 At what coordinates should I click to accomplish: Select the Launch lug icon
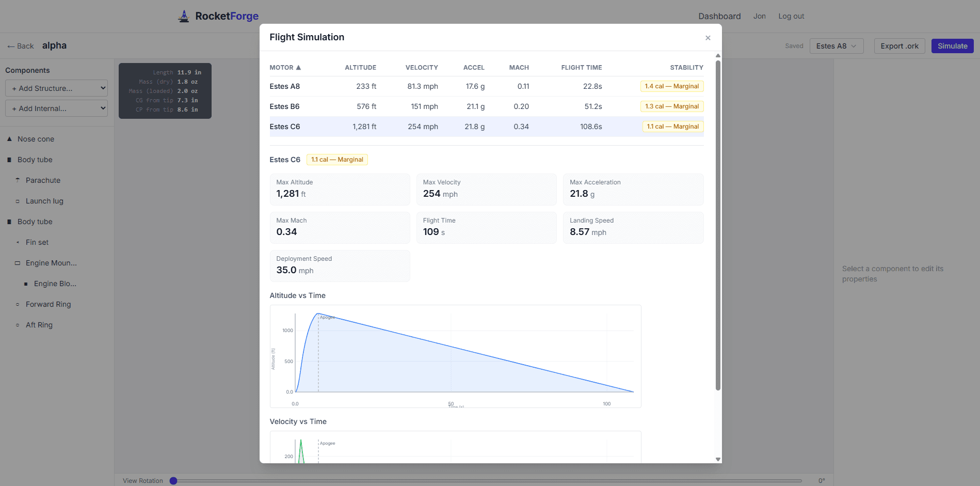(x=17, y=201)
